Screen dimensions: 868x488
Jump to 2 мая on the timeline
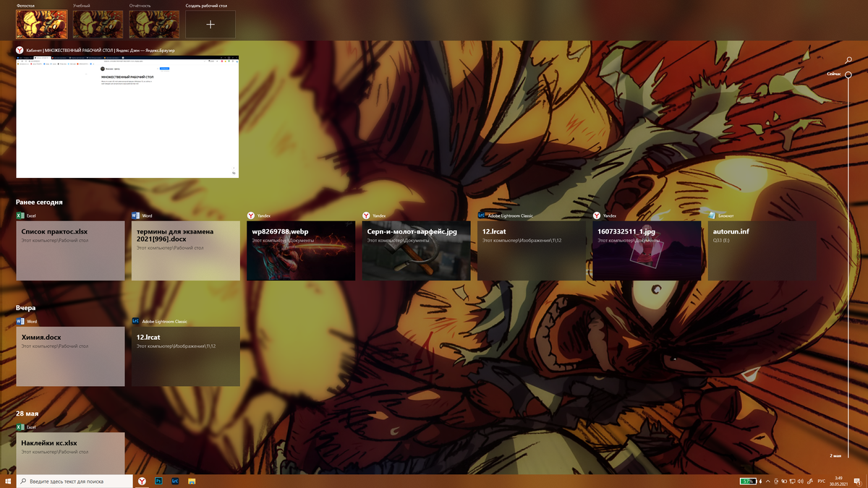pos(835,456)
